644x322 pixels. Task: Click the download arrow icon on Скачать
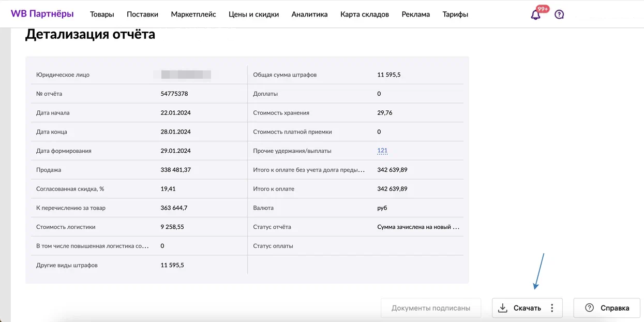tap(502, 308)
